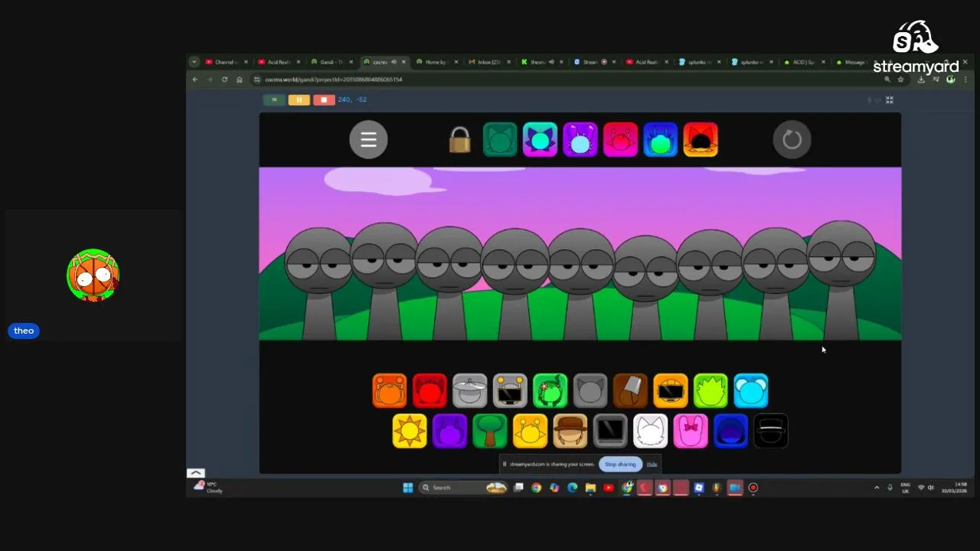The height and width of the screenshot is (551, 980).
Task: Pick the green character with flower icon
Action: [x=550, y=390]
